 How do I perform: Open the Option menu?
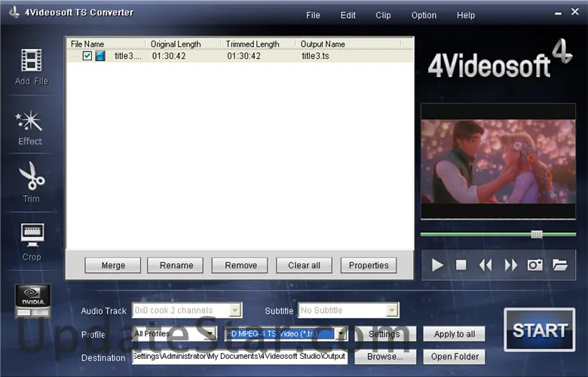(x=424, y=15)
